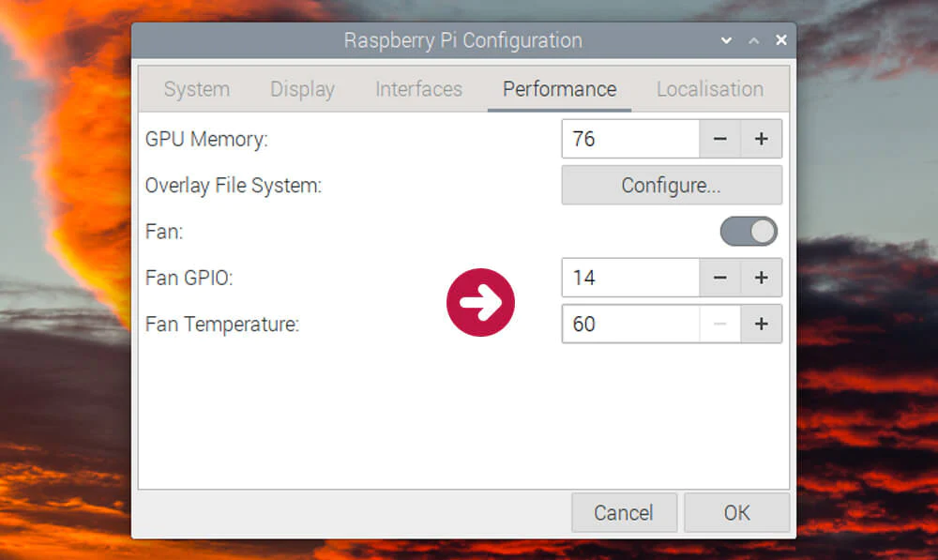The width and height of the screenshot is (938, 560).
Task: Increase Fan GPIO pin with plus
Action: [x=762, y=278]
